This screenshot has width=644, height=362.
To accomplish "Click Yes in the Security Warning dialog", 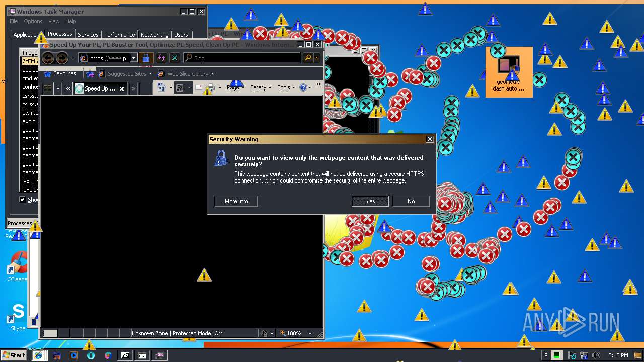I will (370, 201).
